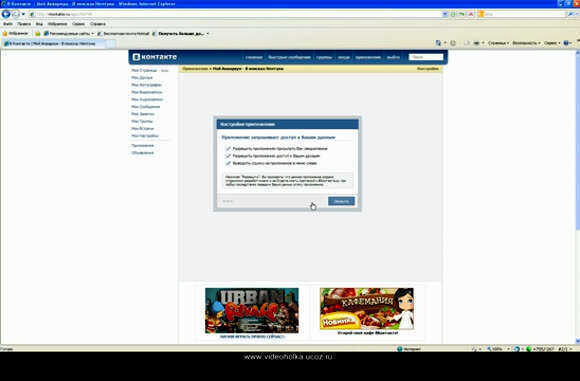The image size is (580, 381).
Task: Open Мои Встречи in sidebar
Action: point(142,128)
